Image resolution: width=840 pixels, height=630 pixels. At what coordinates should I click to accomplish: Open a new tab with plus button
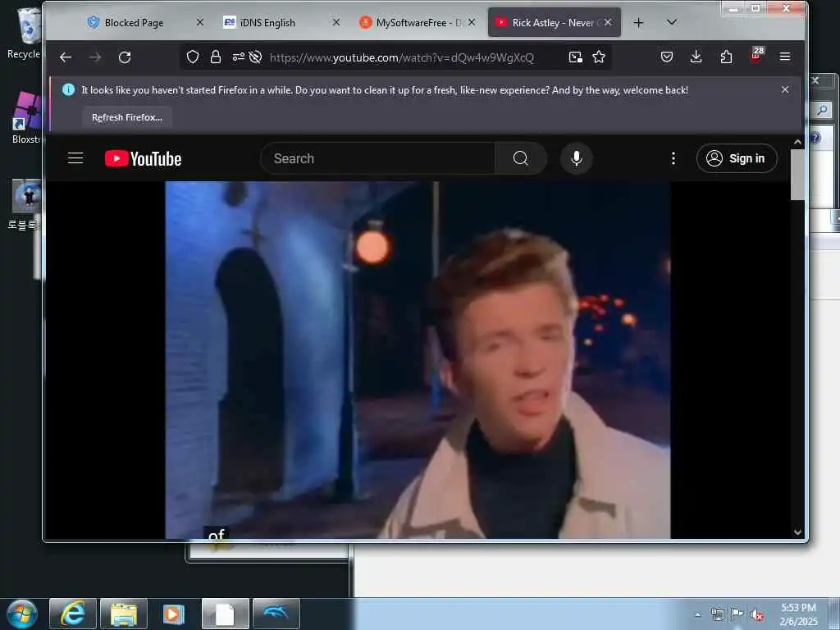pyautogui.click(x=638, y=22)
